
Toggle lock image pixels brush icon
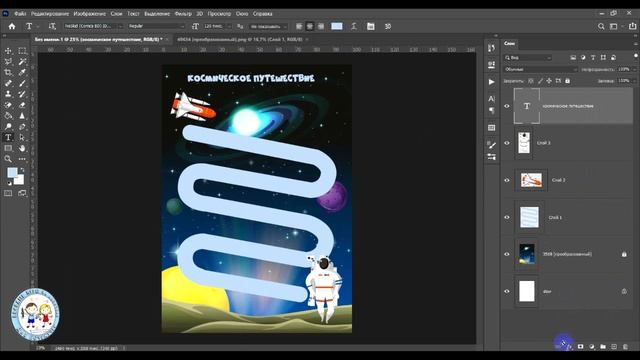[540, 81]
